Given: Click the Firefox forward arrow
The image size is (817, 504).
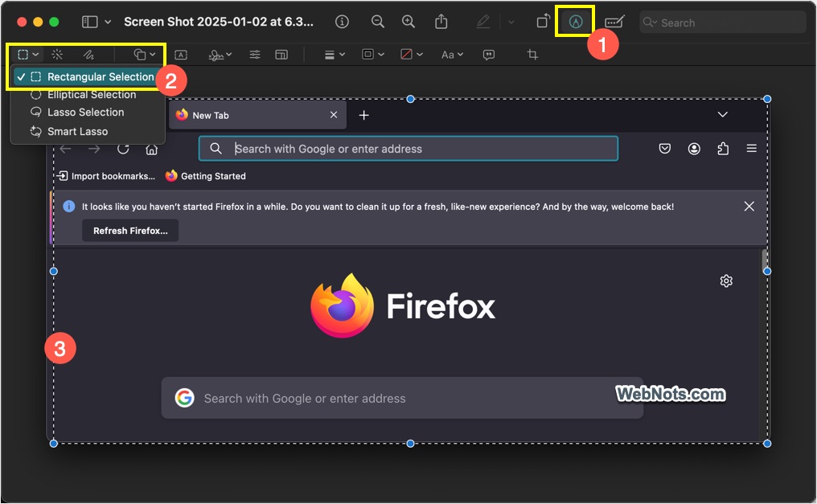Looking at the screenshot, I should pos(94,150).
